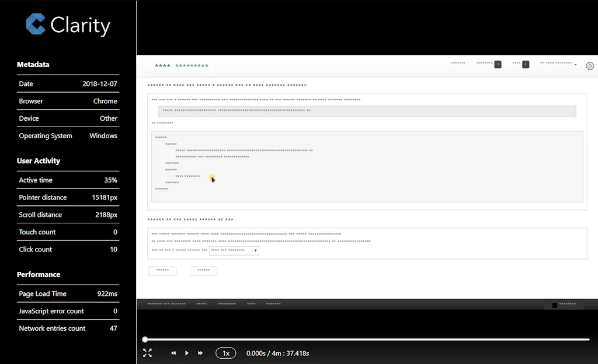This screenshot has height=364, width=598.
Task: Open the settings gear in the replayed page header
Action: click(590, 66)
